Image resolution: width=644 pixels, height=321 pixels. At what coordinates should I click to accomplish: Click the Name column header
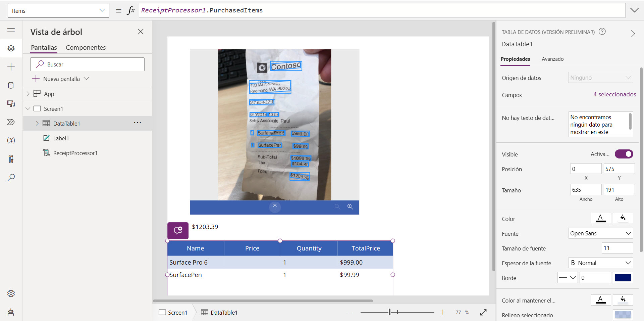(x=196, y=248)
